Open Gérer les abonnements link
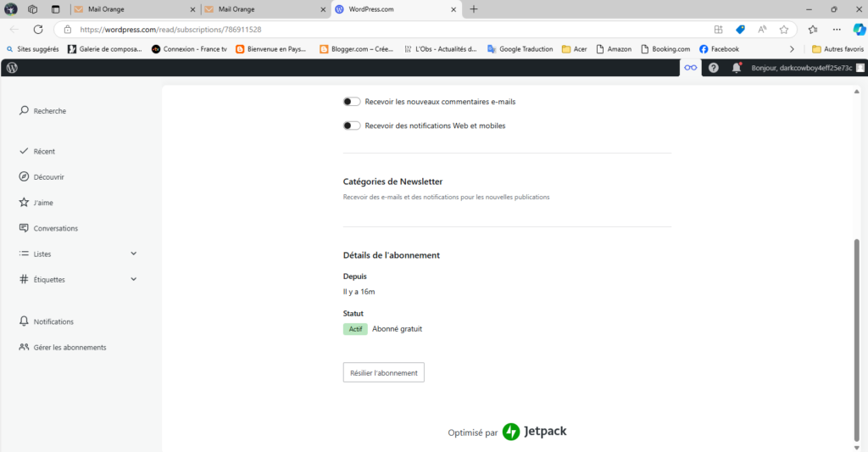This screenshot has height=452, width=868. tap(70, 347)
